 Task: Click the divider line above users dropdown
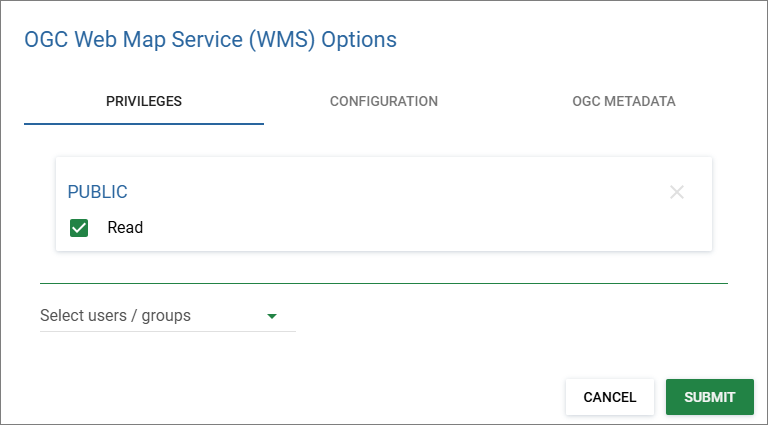tap(383, 283)
